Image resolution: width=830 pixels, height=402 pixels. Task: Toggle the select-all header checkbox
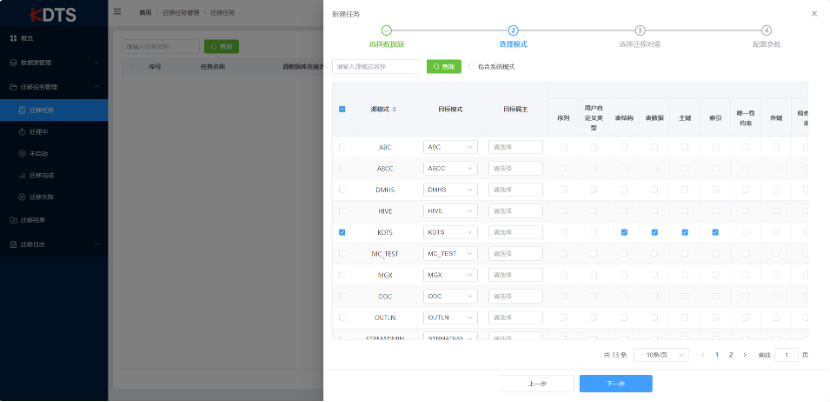[342, 109]
